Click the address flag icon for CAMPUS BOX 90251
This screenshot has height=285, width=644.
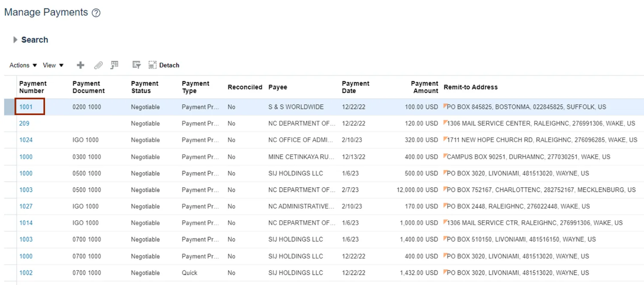445,155
